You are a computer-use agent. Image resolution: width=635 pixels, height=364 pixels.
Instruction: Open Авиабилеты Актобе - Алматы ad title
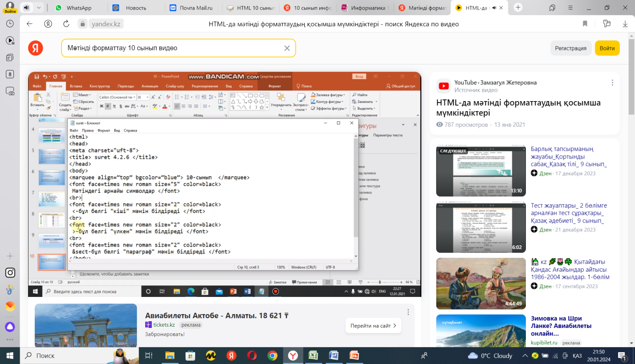click(x=217, y=315)
